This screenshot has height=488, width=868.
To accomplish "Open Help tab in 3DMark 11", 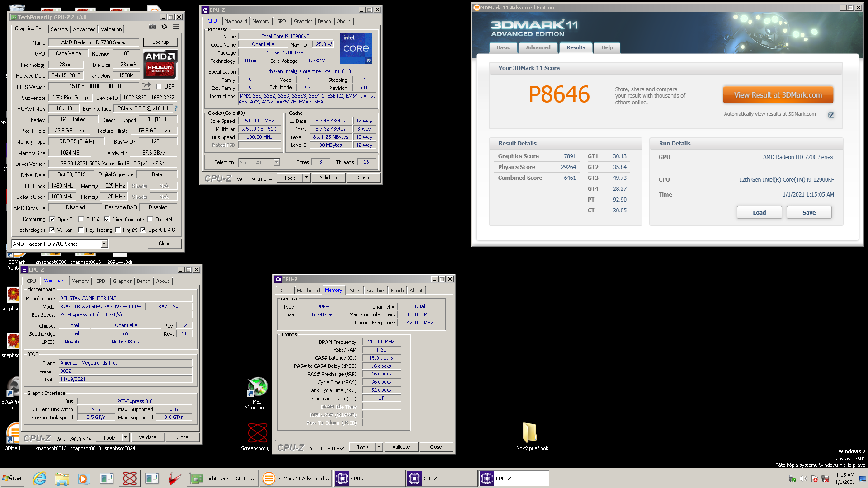I will click(607, 47).
